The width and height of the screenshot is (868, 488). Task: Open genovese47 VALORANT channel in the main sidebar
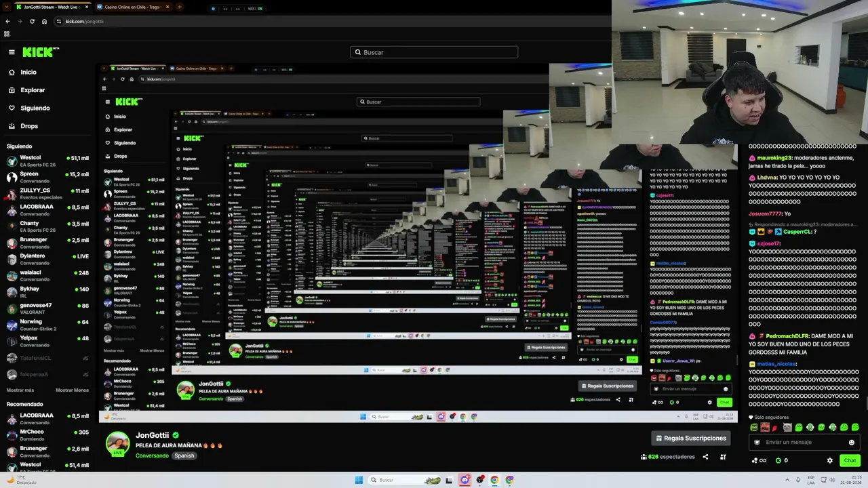tap(49, 308)
